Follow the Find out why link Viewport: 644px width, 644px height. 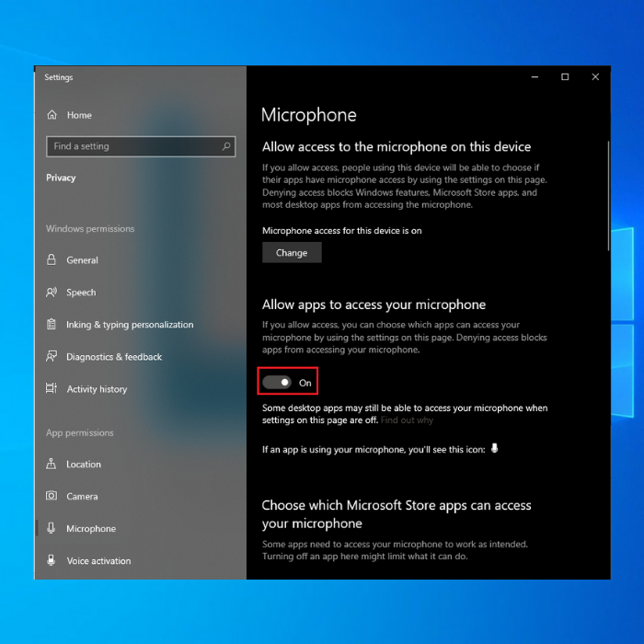pos(407,420)
